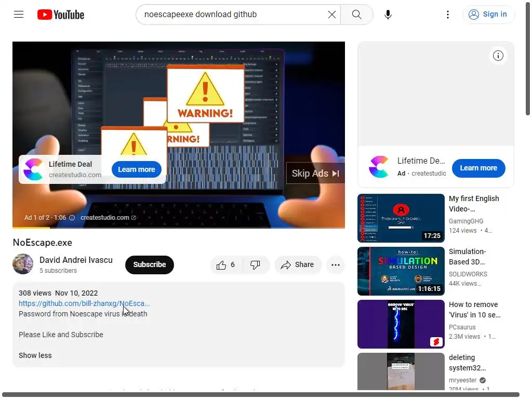This screenshot has width=532, height=399.
Task: Click the ad progress bar in player
Action: pyautogui.click(x=179, y=228)
